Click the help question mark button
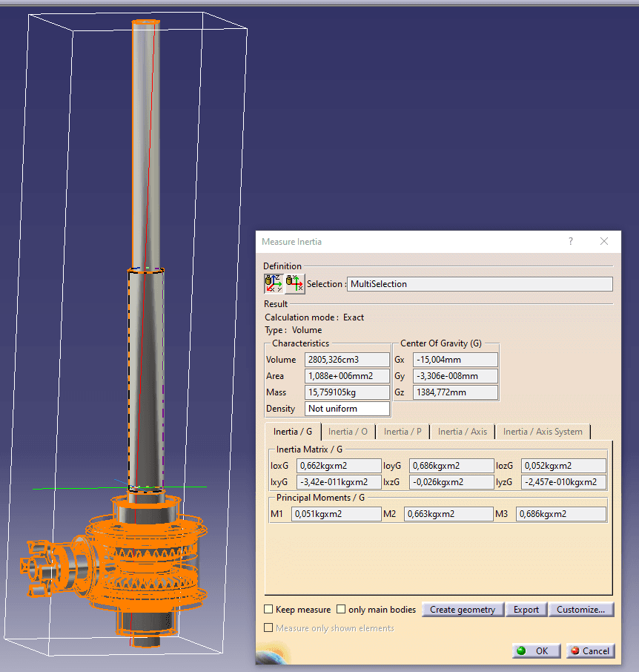639x672 pixels. coord(570,242)
